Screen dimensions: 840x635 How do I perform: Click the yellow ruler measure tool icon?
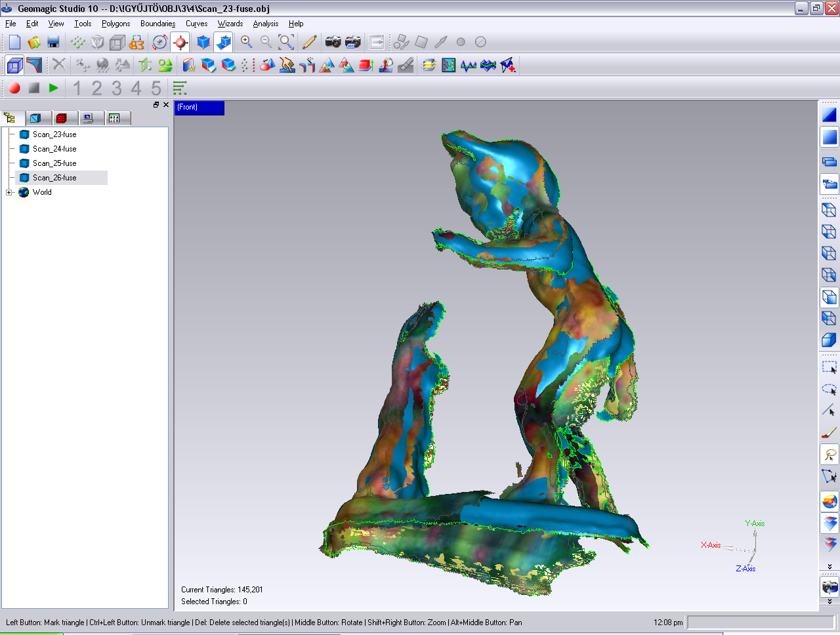(x=309, y=42)
